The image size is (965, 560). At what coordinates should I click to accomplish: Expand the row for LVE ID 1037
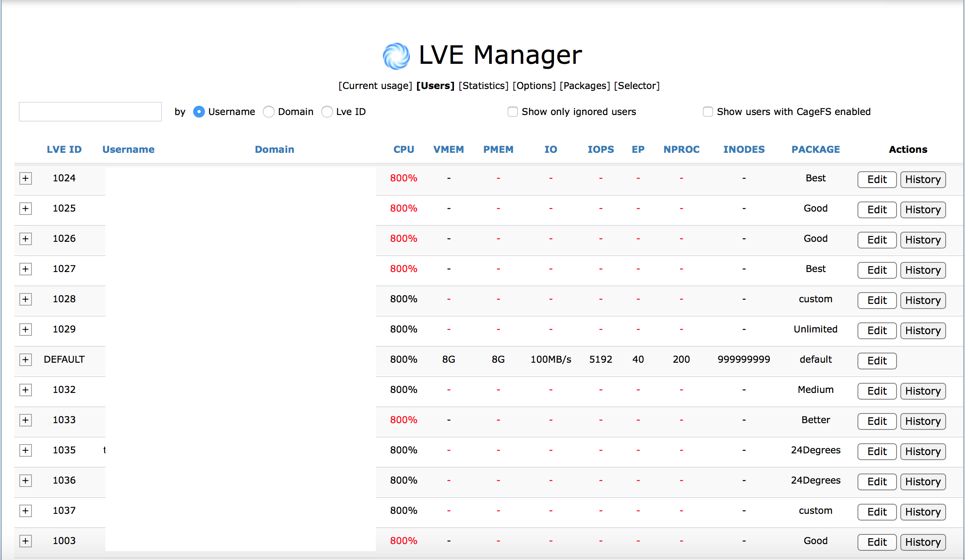(25, 510)
